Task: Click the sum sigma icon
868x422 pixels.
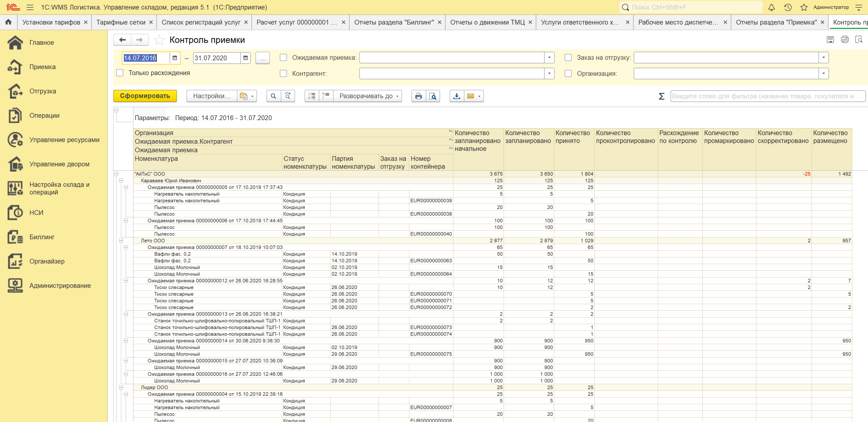Action: pos(661,96)
